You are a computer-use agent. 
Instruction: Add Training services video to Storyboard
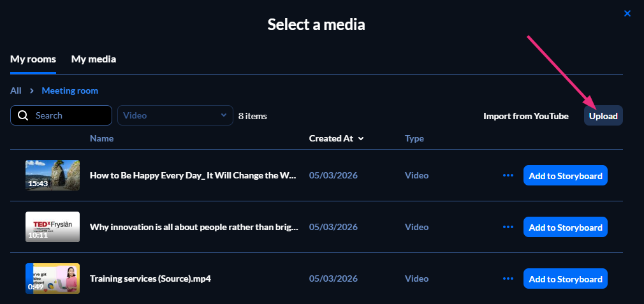565,279
